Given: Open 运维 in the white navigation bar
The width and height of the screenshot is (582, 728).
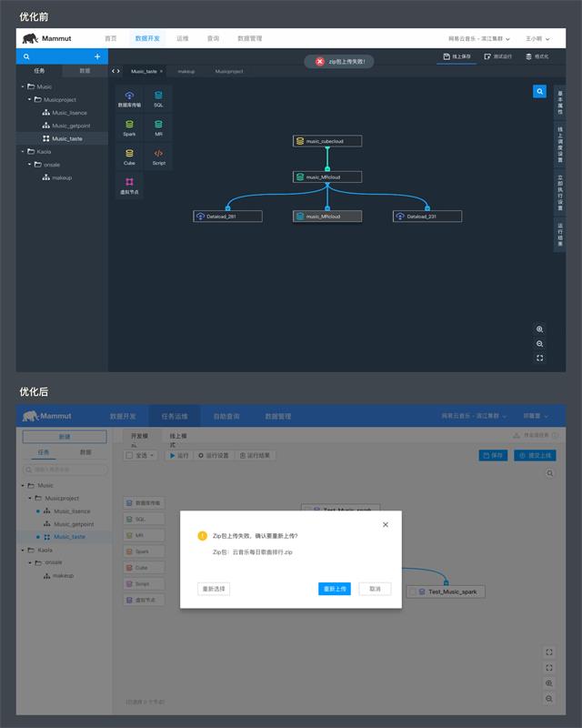Looking at the screenshot, I should point(183,38).
